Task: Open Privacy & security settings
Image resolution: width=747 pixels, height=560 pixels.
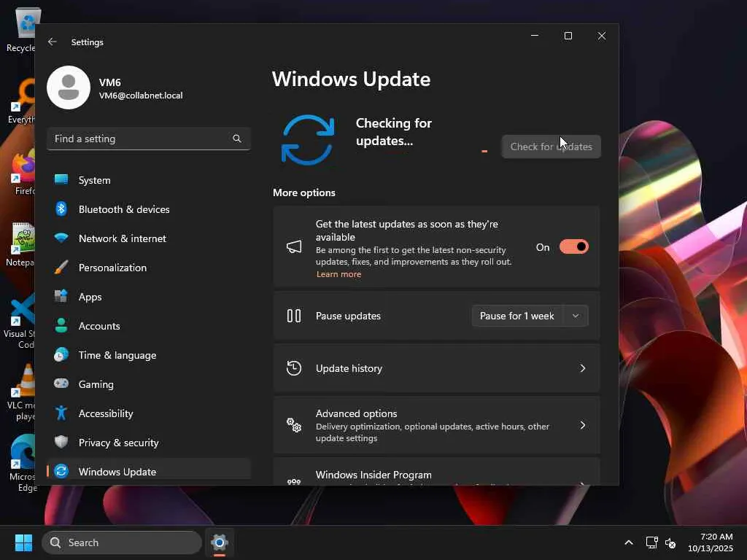Action: point(149,443)
